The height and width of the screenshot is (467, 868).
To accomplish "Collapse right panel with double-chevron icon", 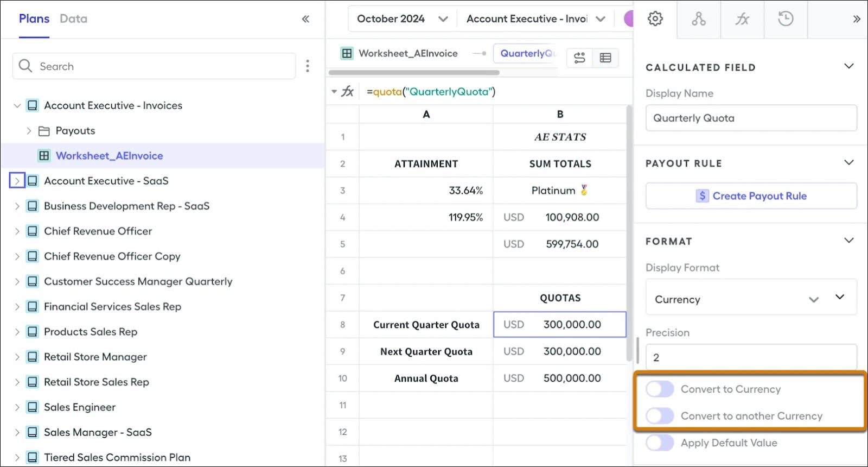I will click(857, 19).
